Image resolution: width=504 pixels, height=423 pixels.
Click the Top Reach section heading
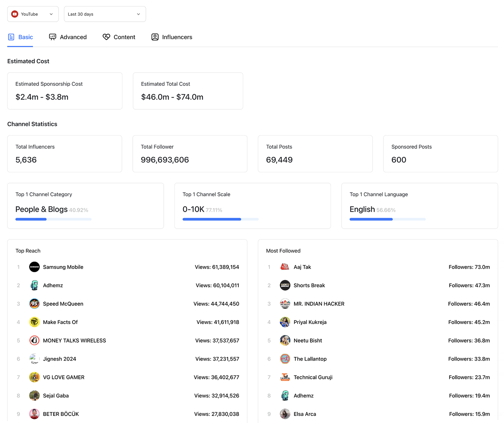(x=28, y=251)
